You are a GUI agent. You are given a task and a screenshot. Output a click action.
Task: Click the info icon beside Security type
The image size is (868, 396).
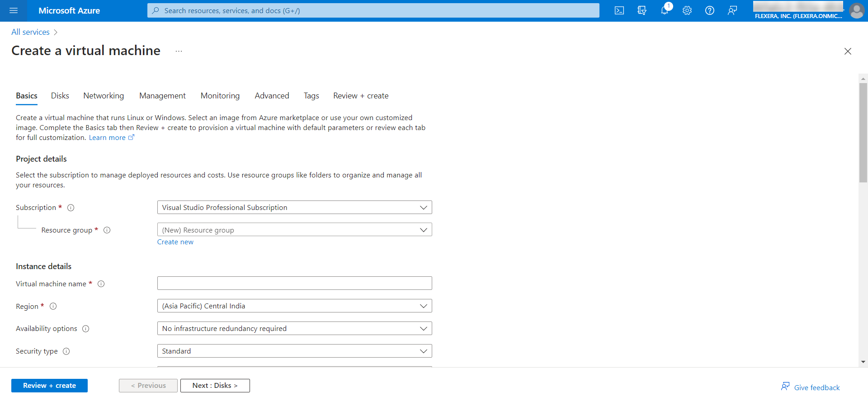66,351
